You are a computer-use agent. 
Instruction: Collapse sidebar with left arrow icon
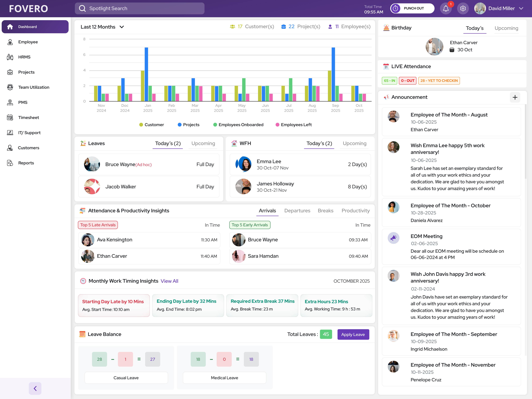35,388
